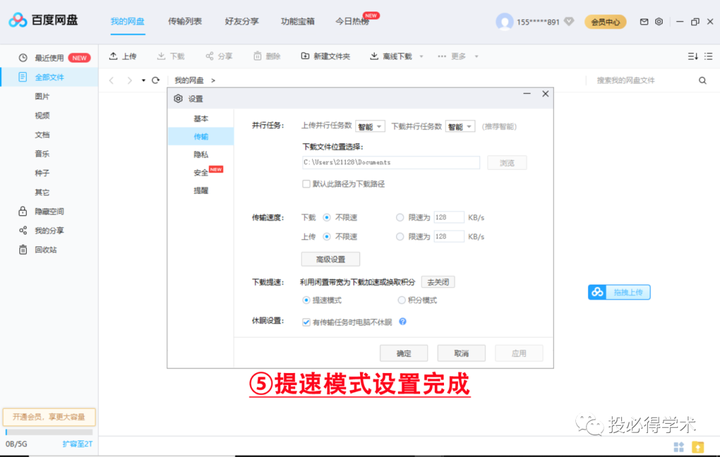
Task: Open 最近使用 recent items
Action: (49, 58)
